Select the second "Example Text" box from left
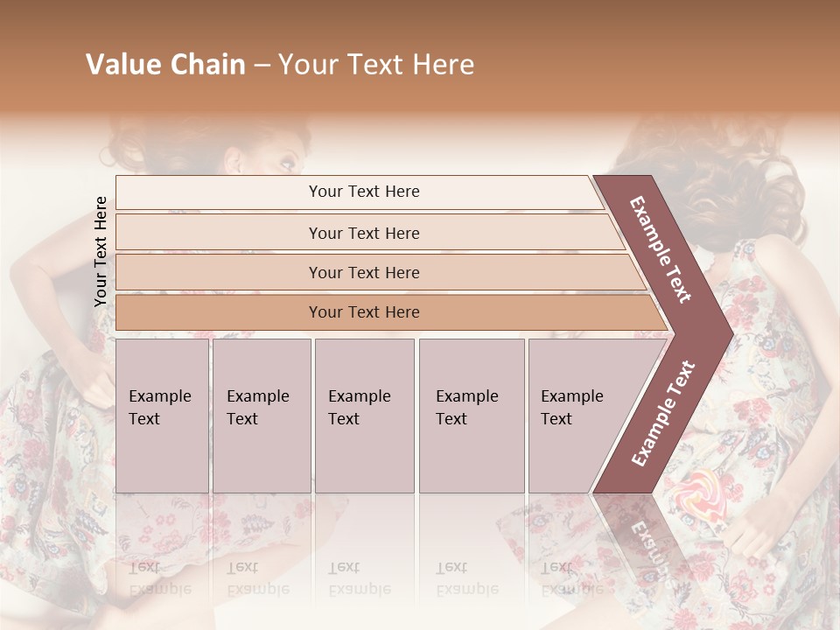Viewport: 840px width, 630px height. (x=261, y=416)
